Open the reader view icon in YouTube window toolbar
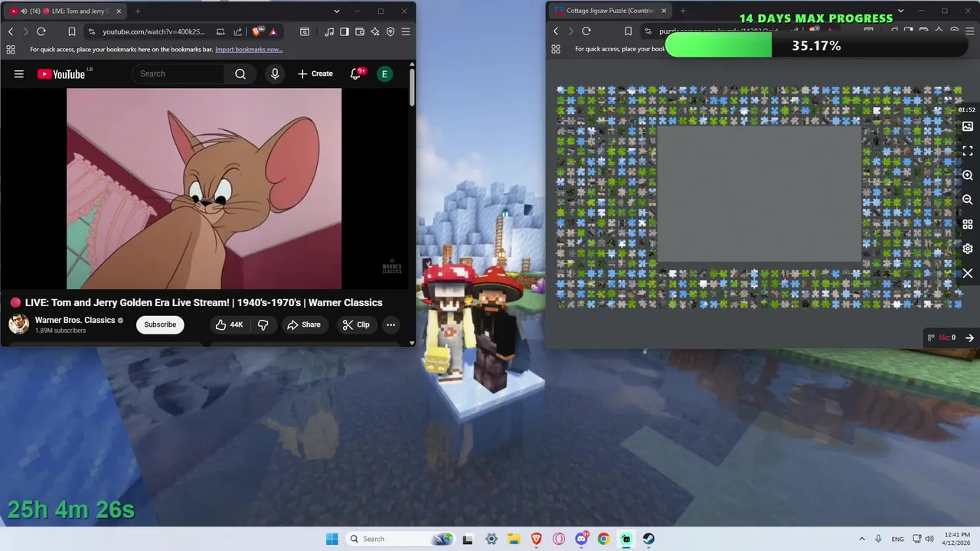 [x=305, y=31]
